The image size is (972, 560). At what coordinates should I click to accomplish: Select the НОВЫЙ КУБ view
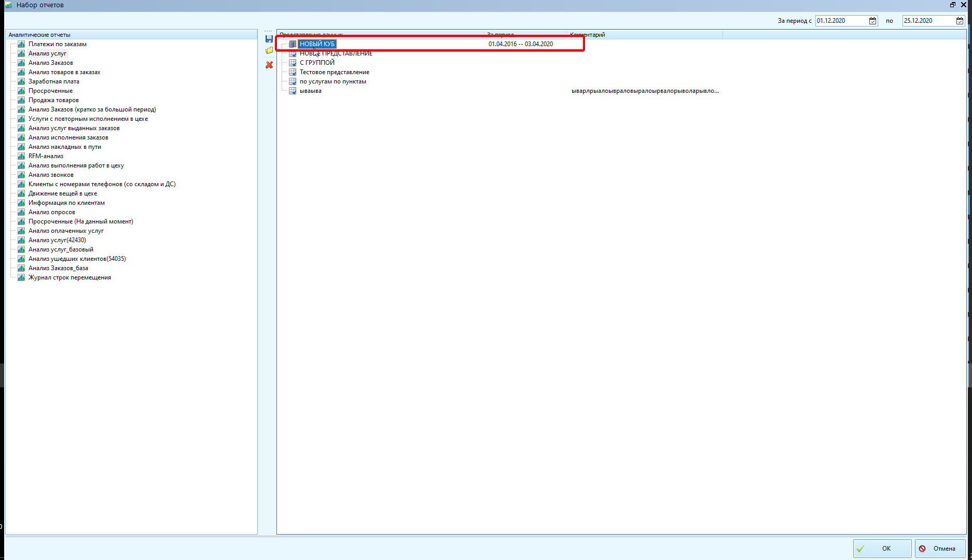(317, 44)
